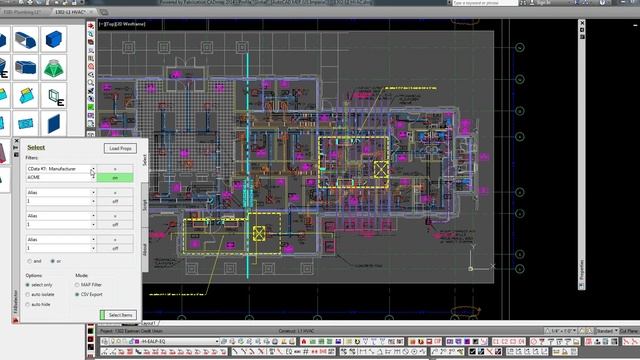Click Cut Plane in status bar
This screenshot has width=640, height=360.
629,331
